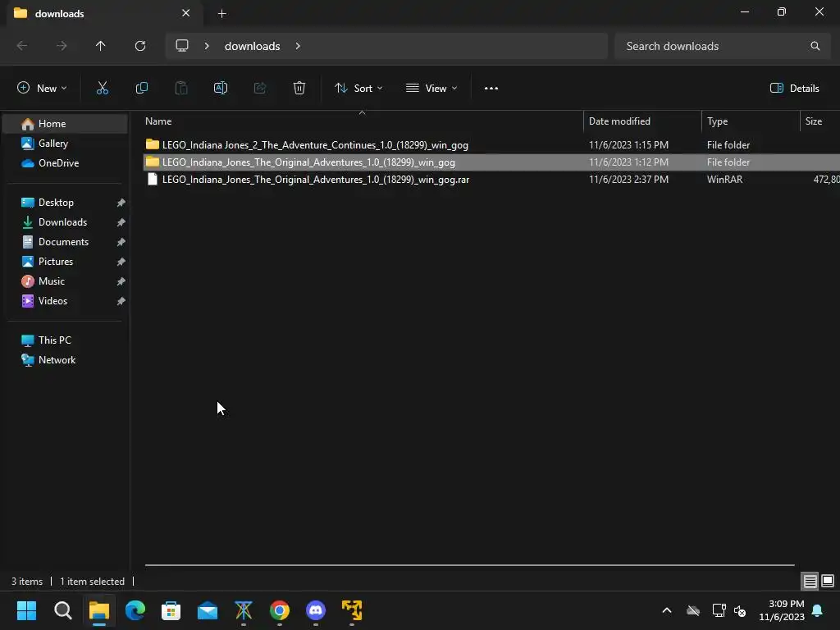Viewport: 840px width, 630px height.
Task: Open taskbar Search
Action: (x=62, y=610)
